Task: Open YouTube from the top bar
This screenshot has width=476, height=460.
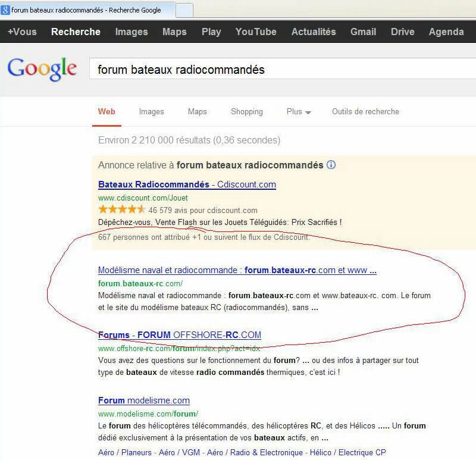Action: [256, 32]
